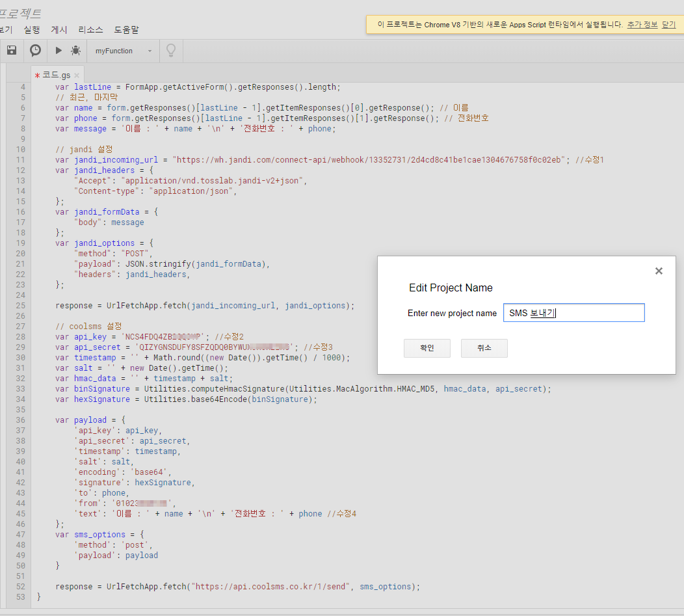Open the 게시 menu

click(59, 29)
